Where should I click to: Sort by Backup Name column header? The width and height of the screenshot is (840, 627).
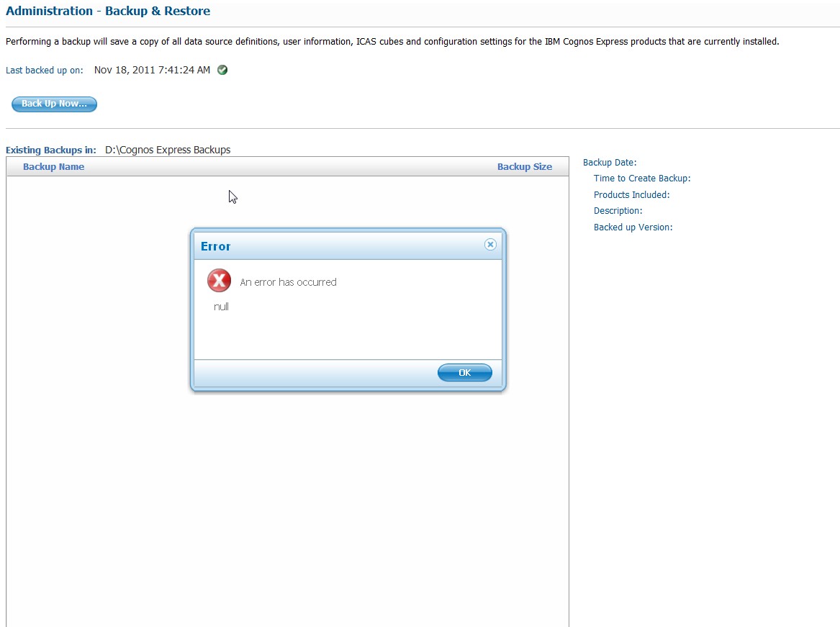point(53,167)
